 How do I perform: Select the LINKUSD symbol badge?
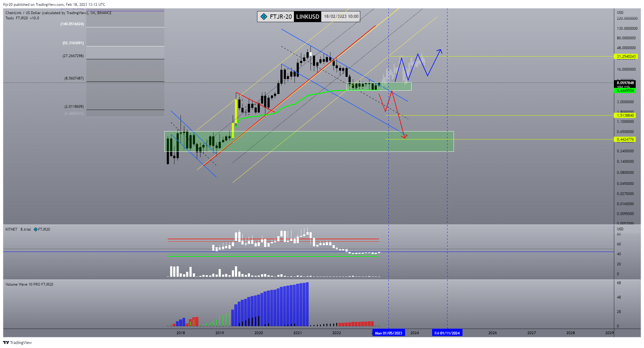pos(307,17)
